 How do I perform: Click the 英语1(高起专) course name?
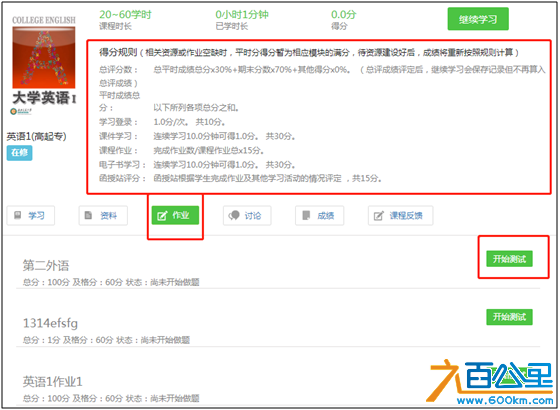[36, 136]
